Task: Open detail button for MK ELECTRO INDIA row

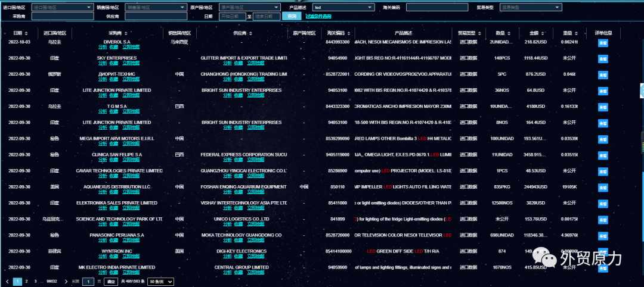Action: (603, 269)
